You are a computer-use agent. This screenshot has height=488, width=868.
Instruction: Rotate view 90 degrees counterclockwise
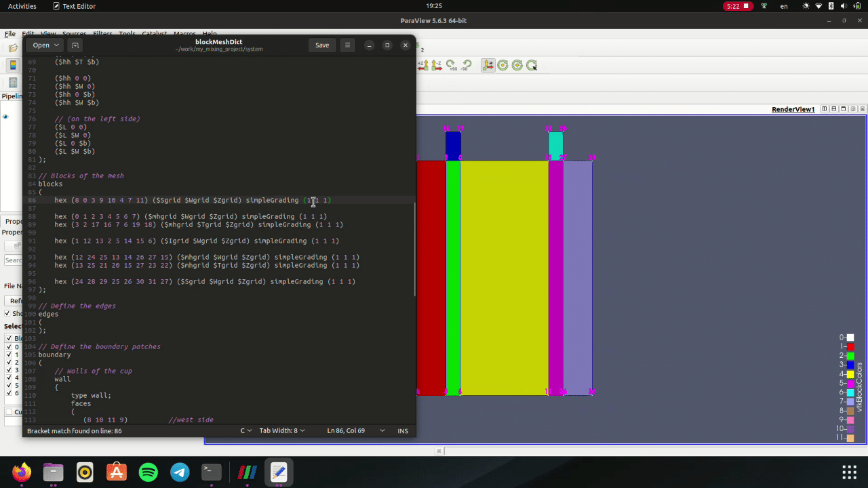pos(466,65)
